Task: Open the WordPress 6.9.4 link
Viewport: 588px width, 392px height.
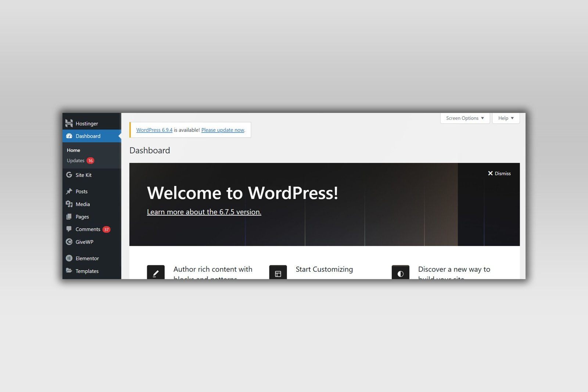Action: pyautogui.click(x=154, y=130)
